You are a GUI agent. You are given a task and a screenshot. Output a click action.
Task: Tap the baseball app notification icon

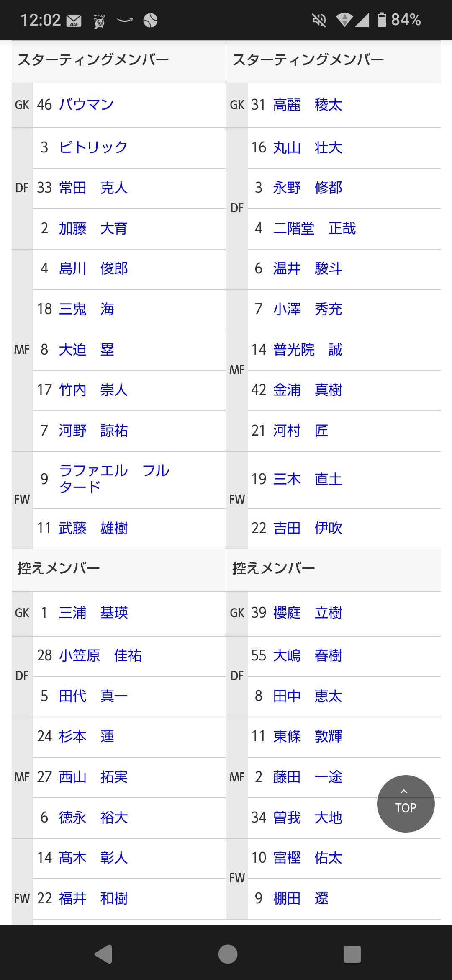tap(150, 20)
